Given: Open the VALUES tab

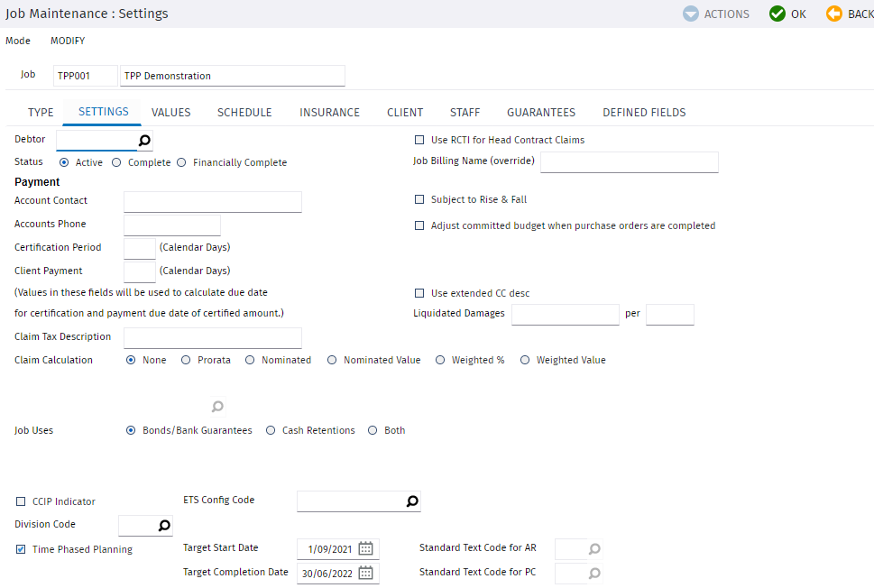Looking at the screenshot, I should pos(171,113).
